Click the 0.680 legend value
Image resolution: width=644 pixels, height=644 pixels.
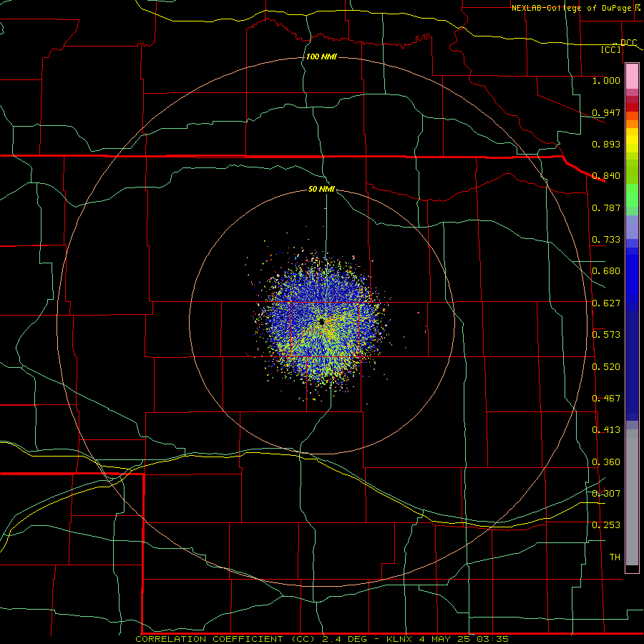pos(606,271)
